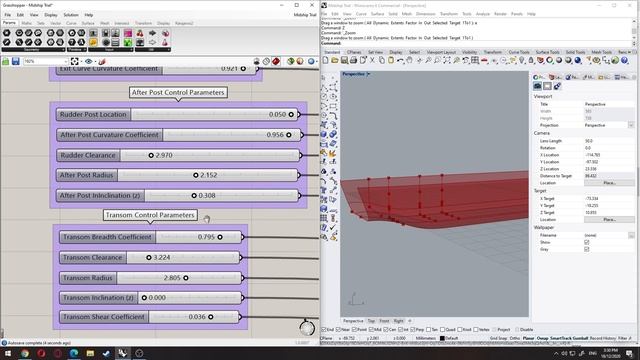
Task: Open Solution menu in Grasshopper
Action: (71, 15)
